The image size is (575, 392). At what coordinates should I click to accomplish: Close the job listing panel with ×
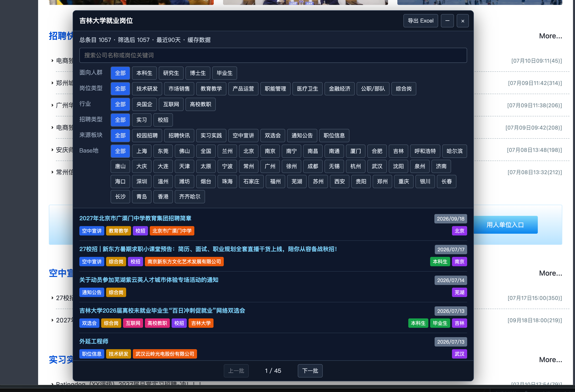click(462, 21)
